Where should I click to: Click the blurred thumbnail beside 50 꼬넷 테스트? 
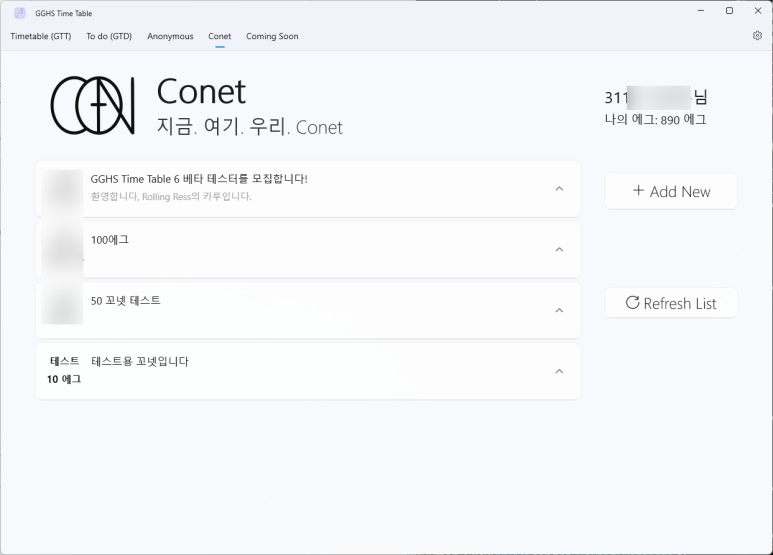pos(62,304)
